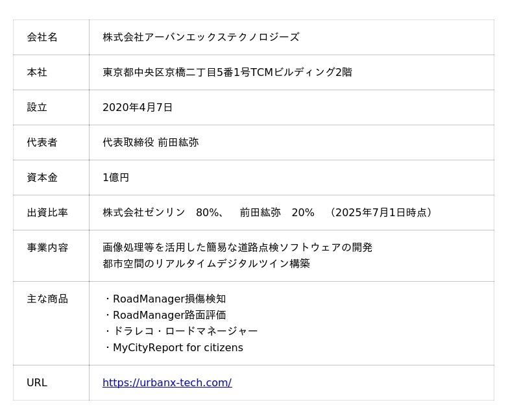Click the 画像処理等を活用した道路点検ソフトウェア line

237,248
